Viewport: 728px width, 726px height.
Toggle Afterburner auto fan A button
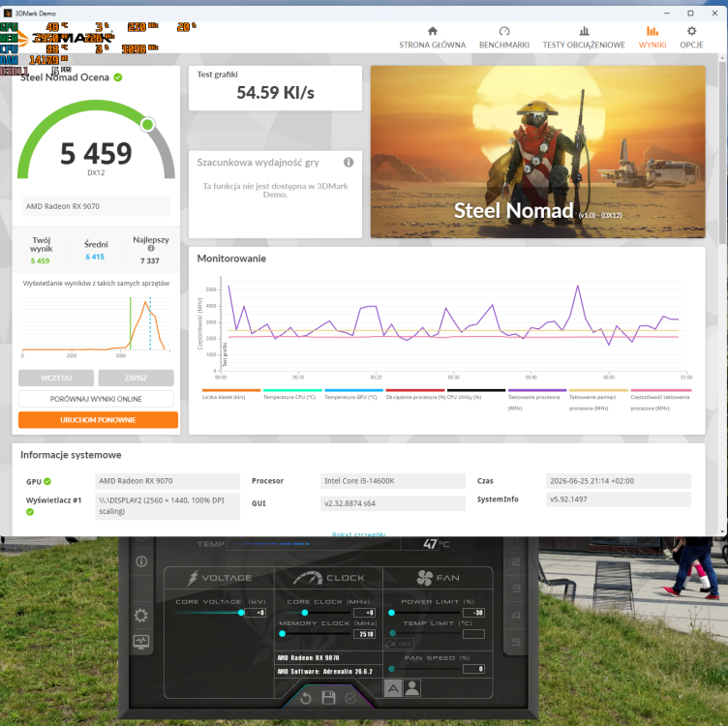393,688
